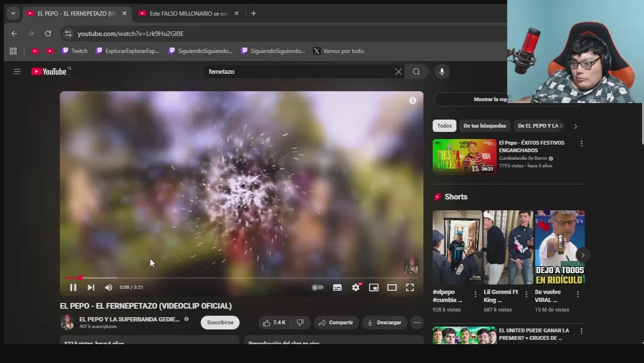Viewport: 644px width, 363px height.
Task: Show next Shorts with the arrow
Action: 583,255
